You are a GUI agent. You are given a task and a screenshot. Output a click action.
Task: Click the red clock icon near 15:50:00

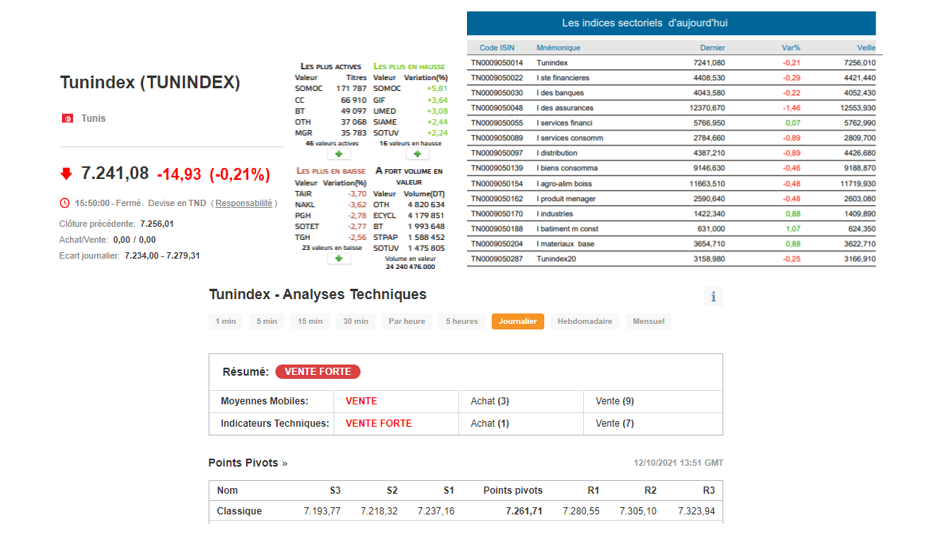tap(65, 203)
